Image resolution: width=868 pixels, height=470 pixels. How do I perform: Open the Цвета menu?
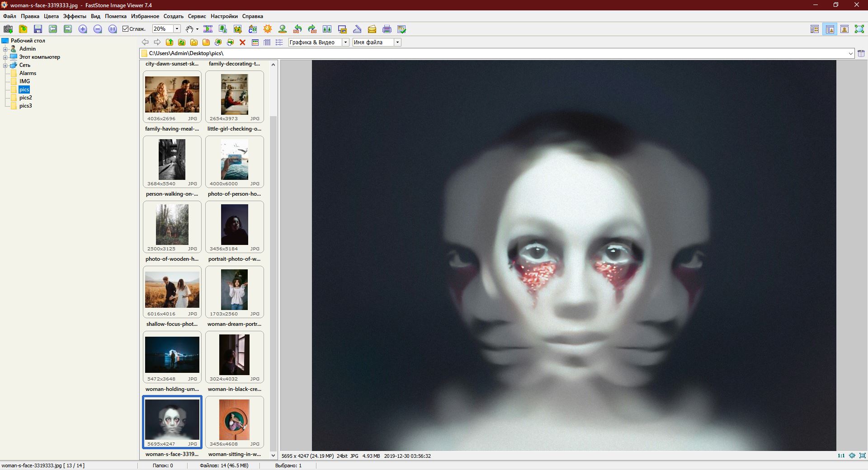[51, 16]
